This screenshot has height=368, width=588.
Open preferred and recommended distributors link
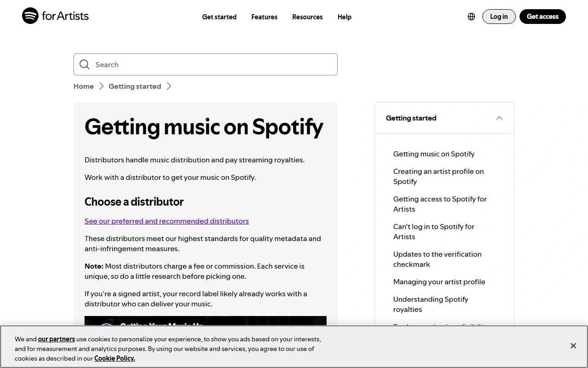click(167, 221)
